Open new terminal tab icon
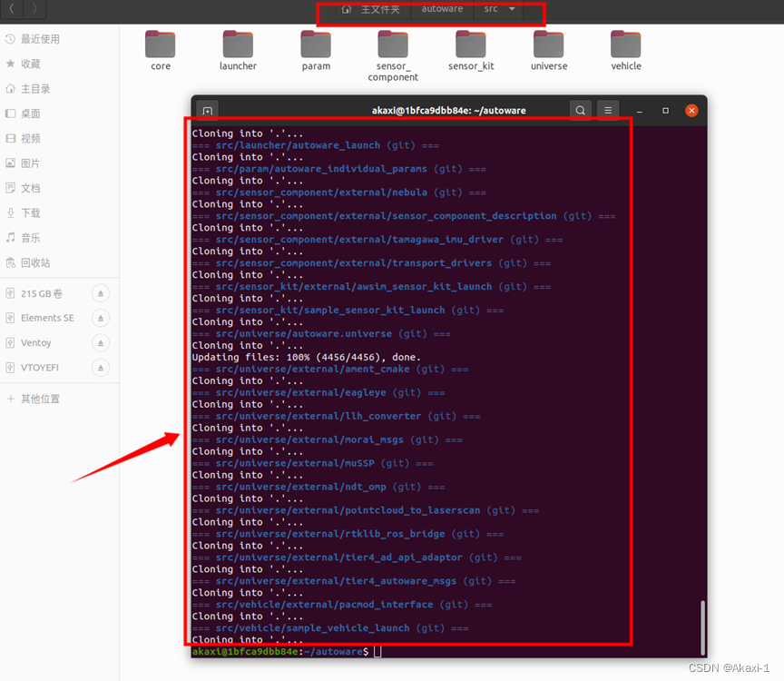This screenshot has height=681, width=784. [208, 111]
